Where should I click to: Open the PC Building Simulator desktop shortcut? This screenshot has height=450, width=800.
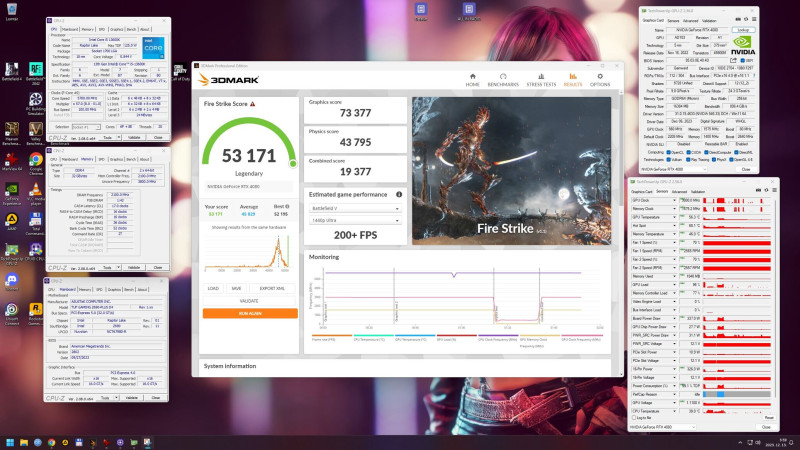pos(35,104)
